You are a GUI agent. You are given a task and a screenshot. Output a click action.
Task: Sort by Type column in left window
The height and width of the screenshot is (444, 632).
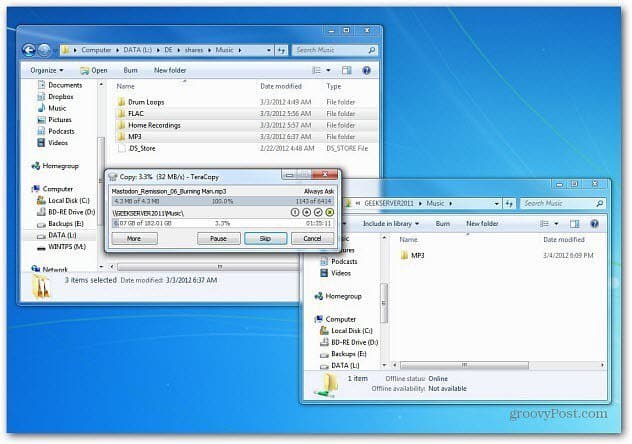pos(334,86)
